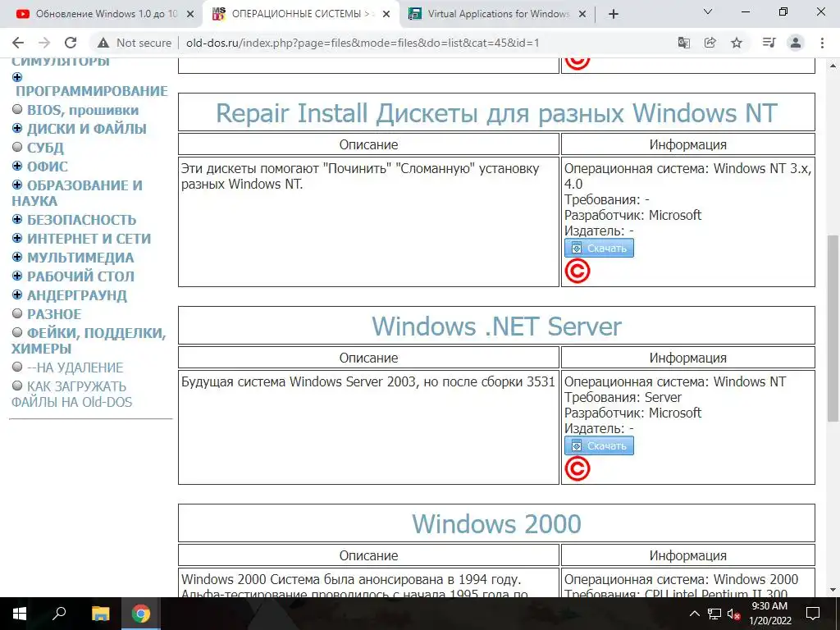Open the ОФИС category link
The height and width of the screenshot is (630, 840).
[48, 167]
